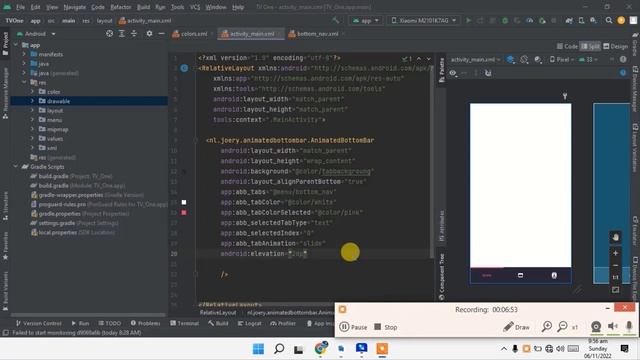
Task: Open the Android project view dropdown
Action: tap(36, 34)
